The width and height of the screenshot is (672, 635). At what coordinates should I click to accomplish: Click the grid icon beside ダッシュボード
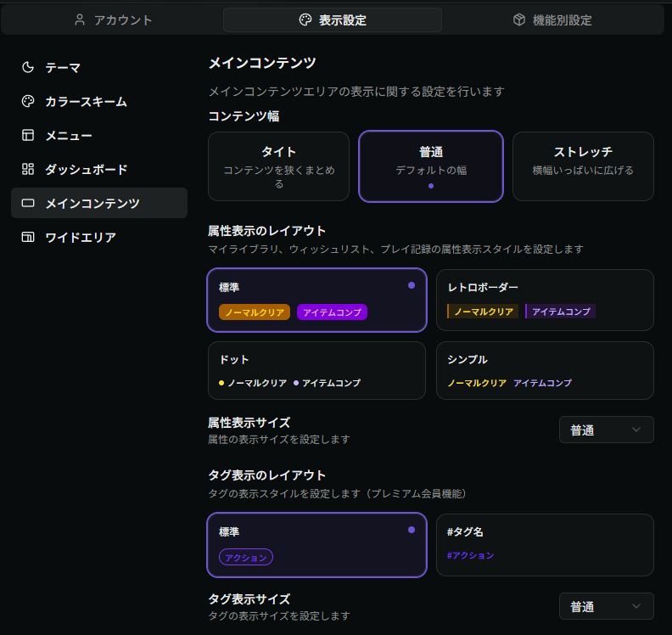pyautogui.click(x=28, y=169)
